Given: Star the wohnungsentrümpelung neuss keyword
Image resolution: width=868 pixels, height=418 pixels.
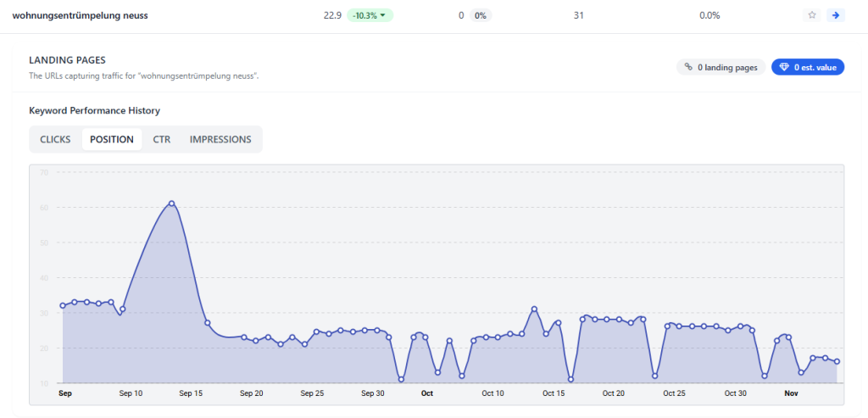Looking at the screenshot, I should (813, 15).
